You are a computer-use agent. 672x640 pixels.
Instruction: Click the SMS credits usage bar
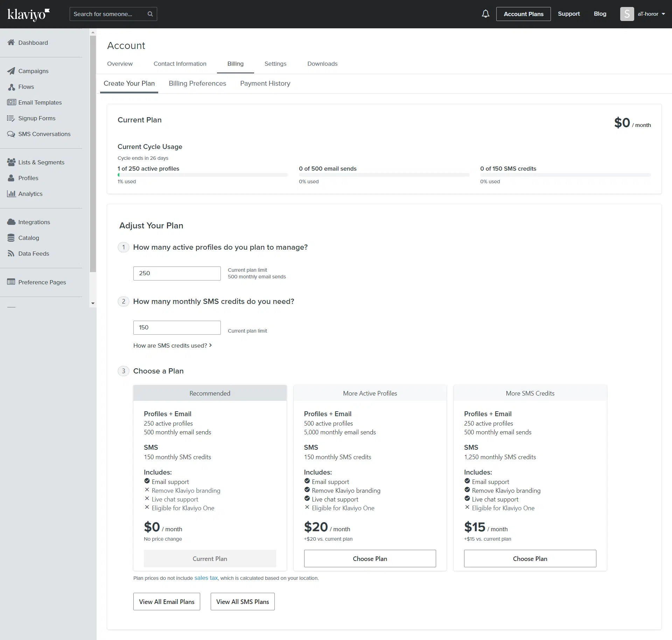[x=566, y=175]
